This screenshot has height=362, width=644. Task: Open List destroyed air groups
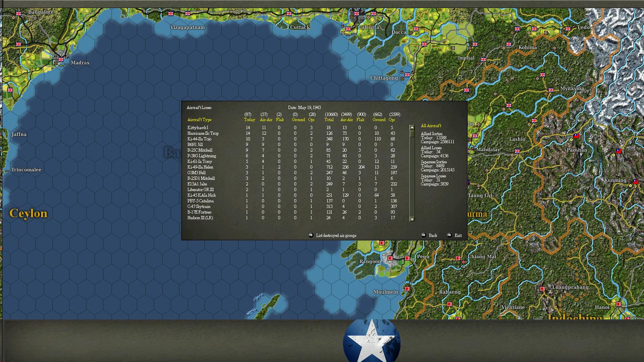(336, 235)
